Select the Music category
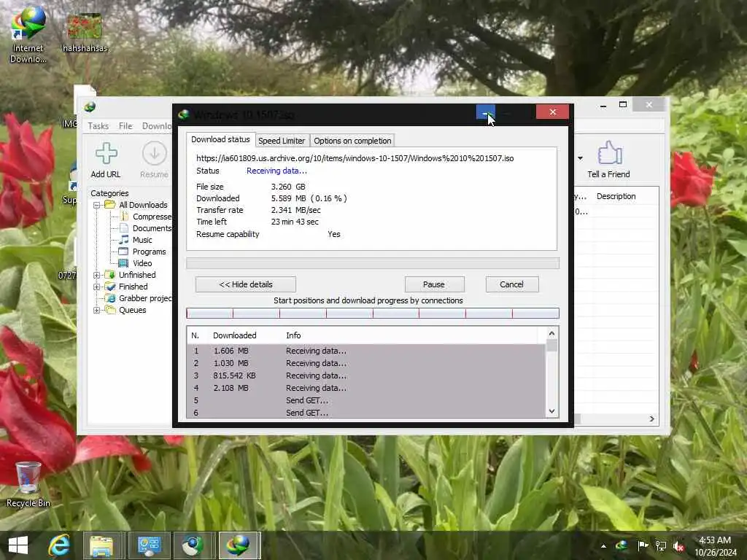 (136, 239)
